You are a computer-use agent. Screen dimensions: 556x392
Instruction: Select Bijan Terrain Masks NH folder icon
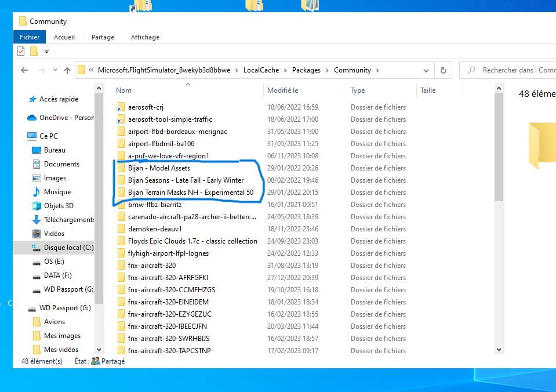pos(121,193)
